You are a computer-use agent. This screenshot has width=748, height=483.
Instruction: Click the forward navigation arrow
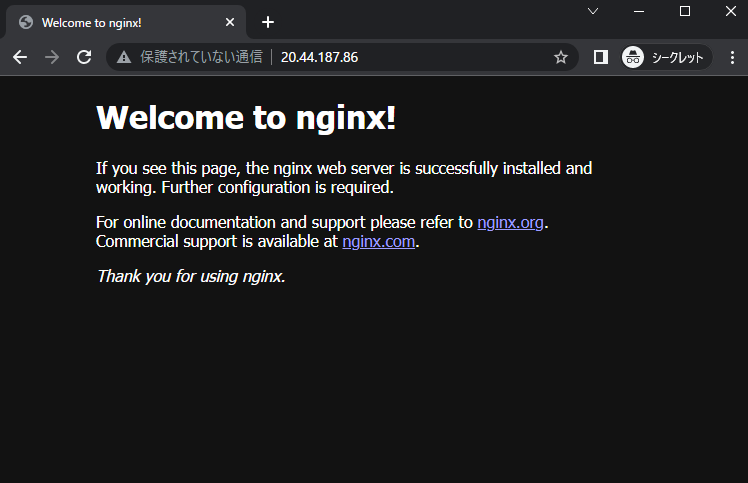(x=52, y=57)
